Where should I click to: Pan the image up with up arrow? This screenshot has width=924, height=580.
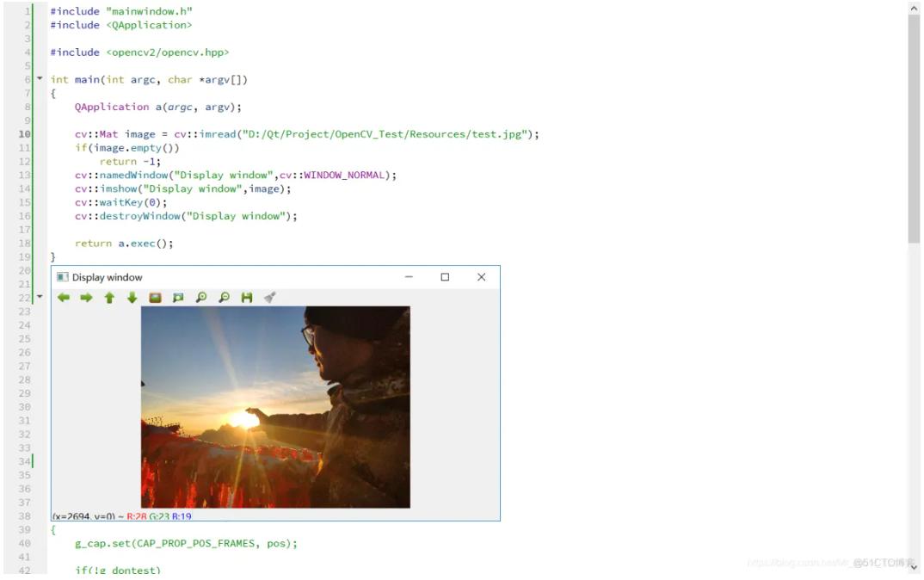pyautogui.click(x=109, y=298)
